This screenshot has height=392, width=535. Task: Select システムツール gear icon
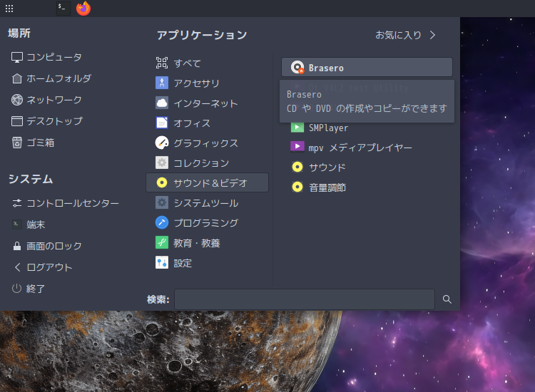(x=162, y=203)
